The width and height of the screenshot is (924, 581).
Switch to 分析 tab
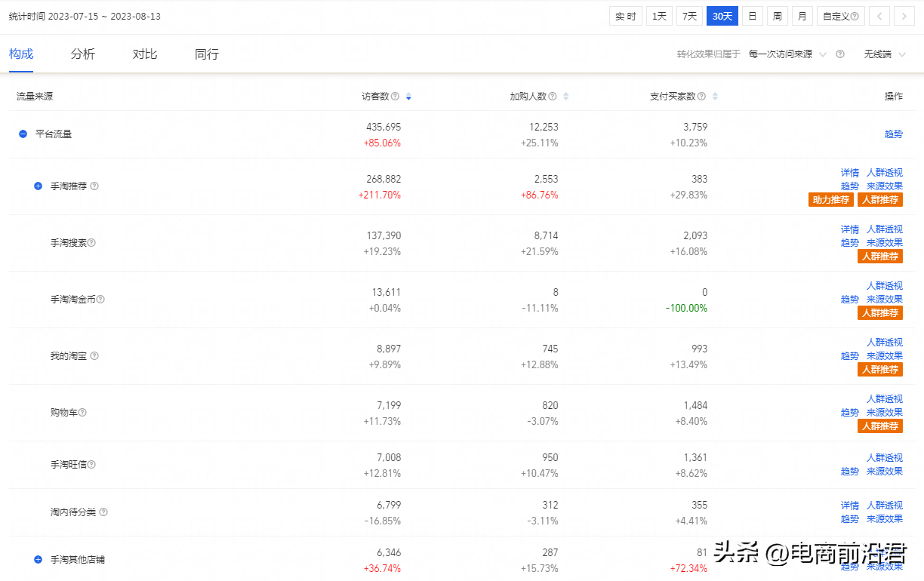pos(83,54)
